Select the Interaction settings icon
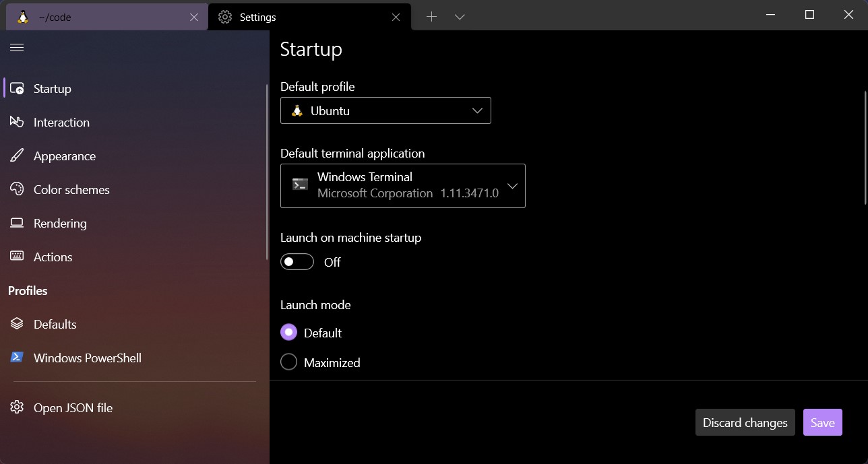This screenshot has height=464, width=868. (x=16, y=122)
